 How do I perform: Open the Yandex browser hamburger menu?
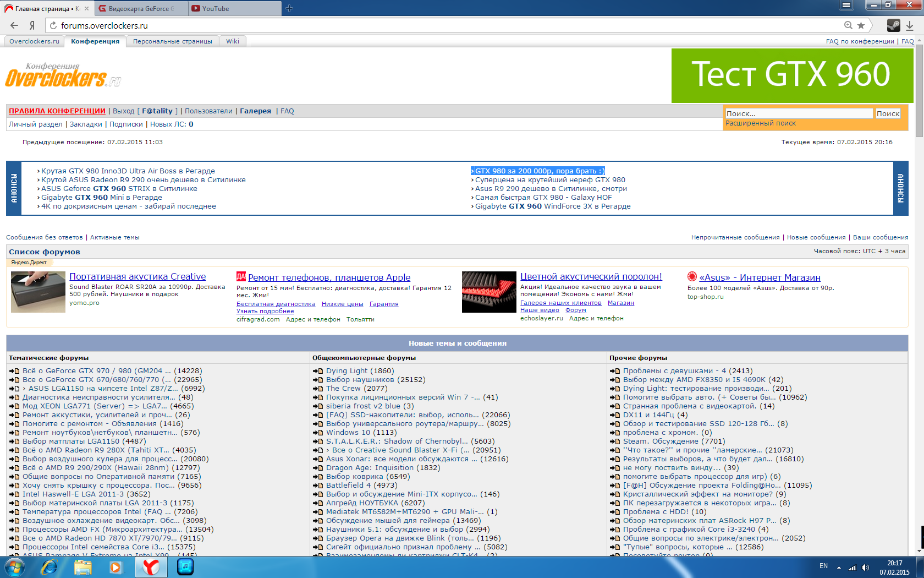[x=846, y=5]
